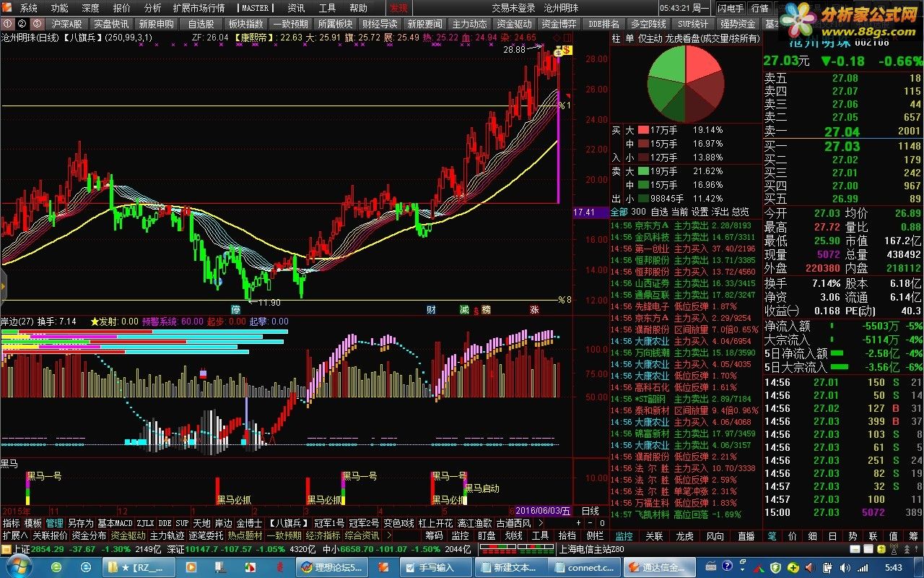The width and height of the screenshot is (924, 578).
Task: Click the DDE排名 toolbar button
Action: tap(604, 24)
